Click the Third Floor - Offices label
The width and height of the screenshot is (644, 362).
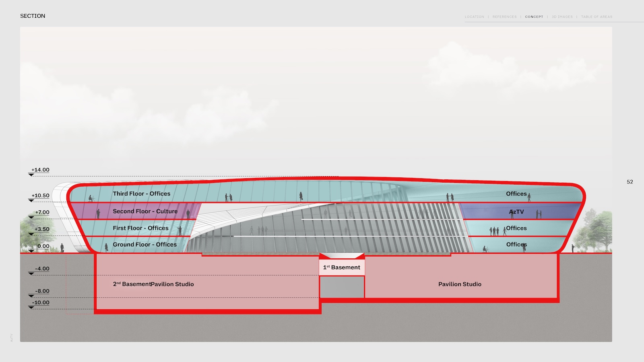pos(141,193)
